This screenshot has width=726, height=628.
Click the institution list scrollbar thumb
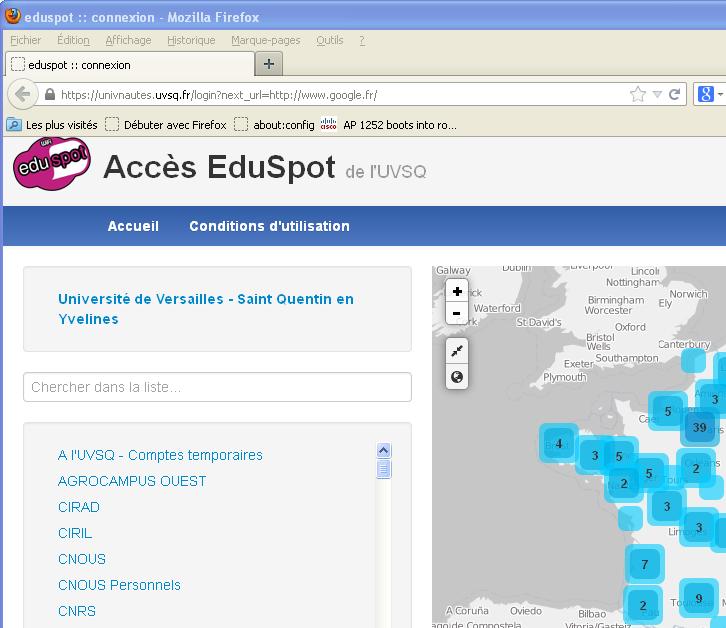383,469
